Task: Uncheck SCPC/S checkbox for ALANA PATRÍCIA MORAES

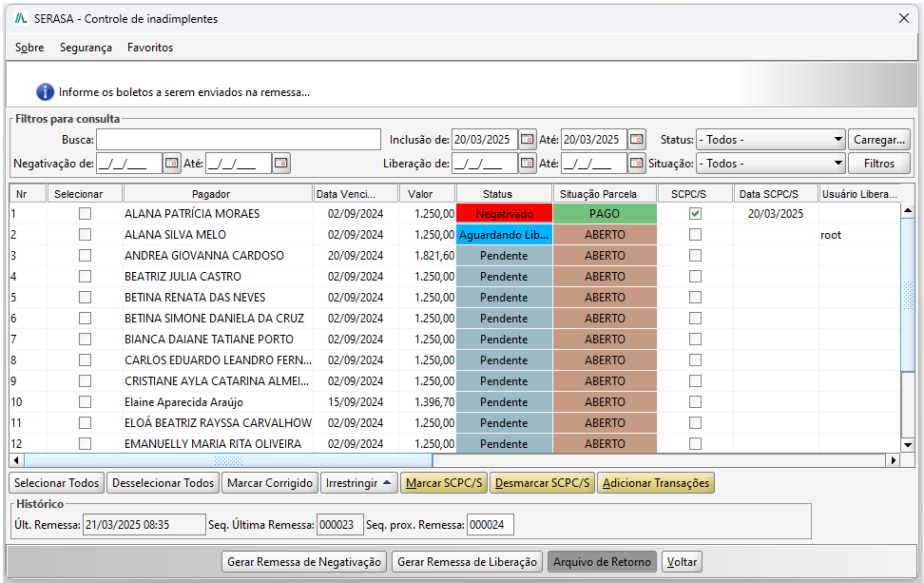Action: click(x=695, y=213)
